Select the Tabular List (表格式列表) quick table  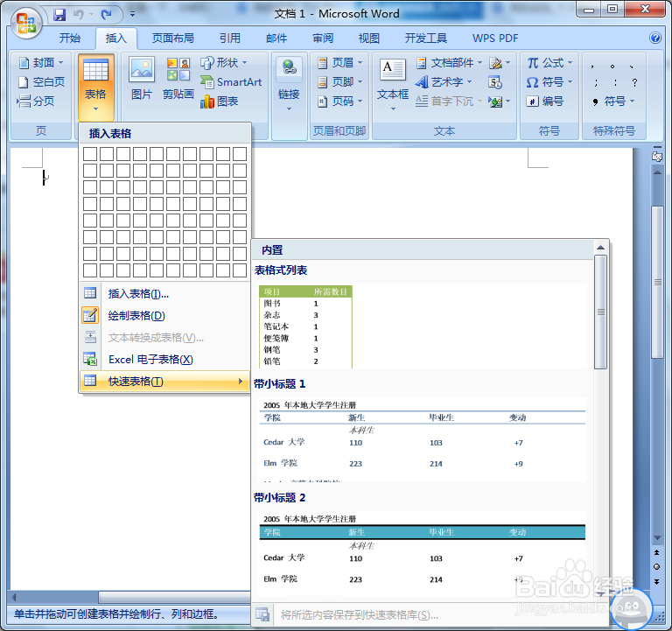point(423,326)
